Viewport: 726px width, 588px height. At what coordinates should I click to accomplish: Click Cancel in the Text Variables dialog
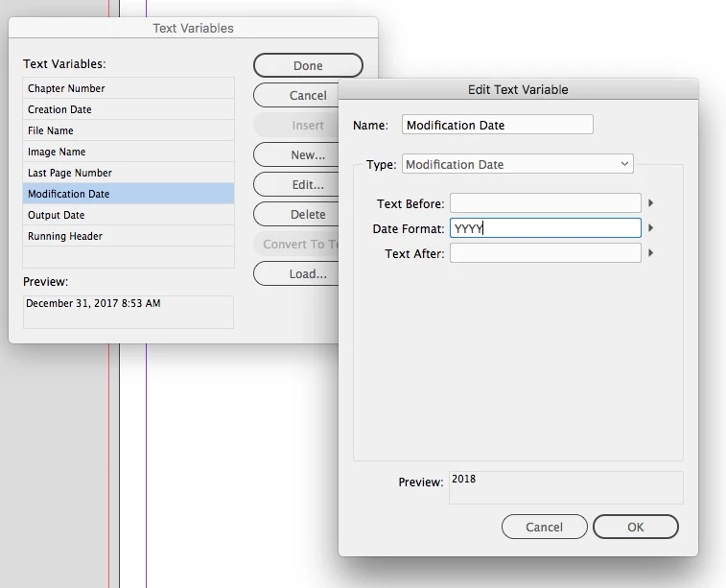[x=296, y=95]
